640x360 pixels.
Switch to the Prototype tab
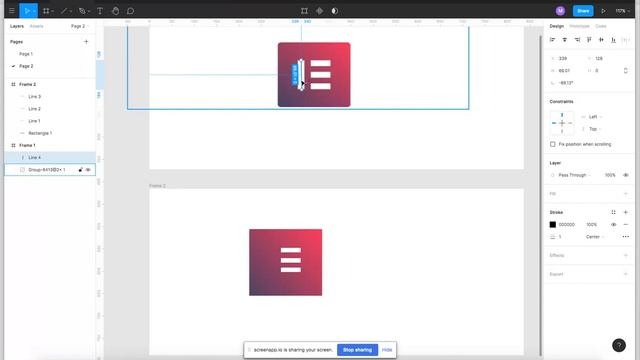pyautogui.click(x=579, y=26)
